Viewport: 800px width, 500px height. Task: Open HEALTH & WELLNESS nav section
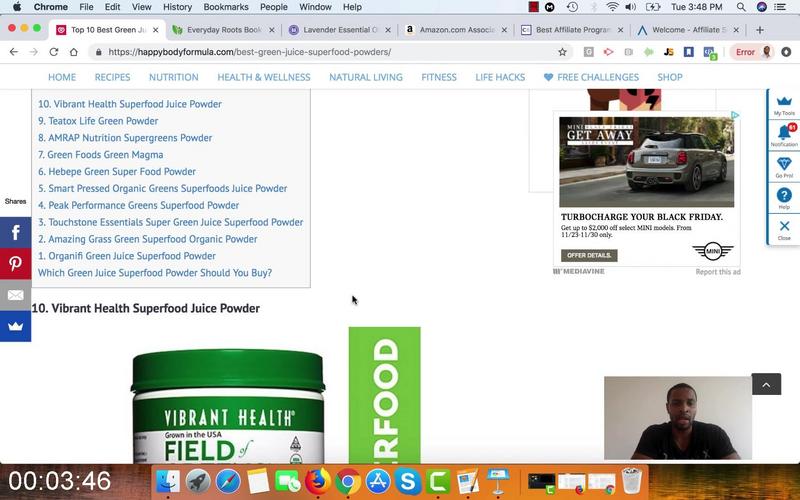tap(264, 77)
